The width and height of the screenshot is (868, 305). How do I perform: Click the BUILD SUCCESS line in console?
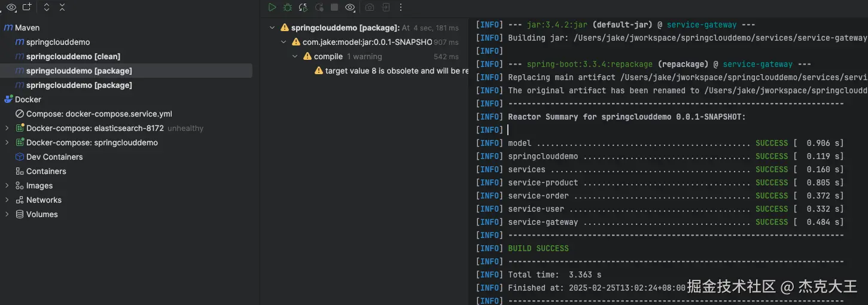[538, 248]
